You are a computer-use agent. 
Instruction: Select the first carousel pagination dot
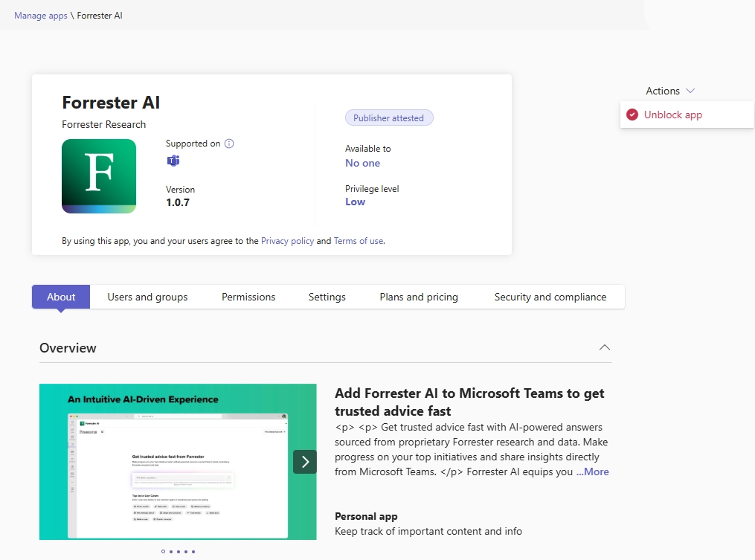(x=163, y=552)
